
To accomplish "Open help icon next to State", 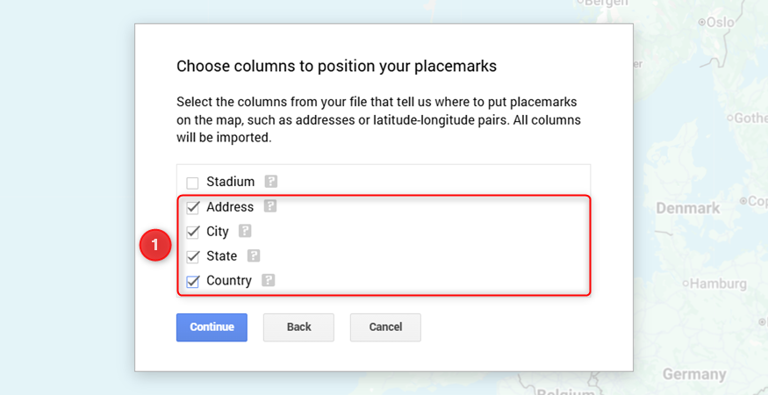I will point(254,255).
